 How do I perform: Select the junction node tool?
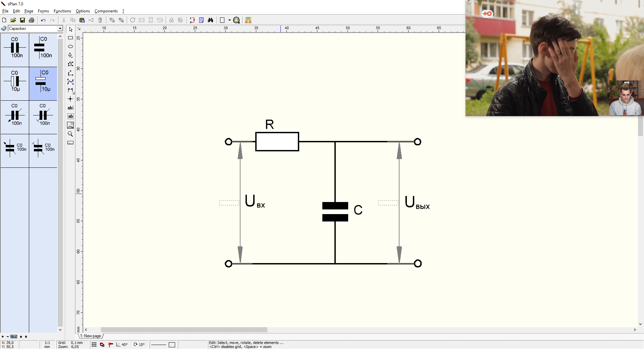pos(70,99)
